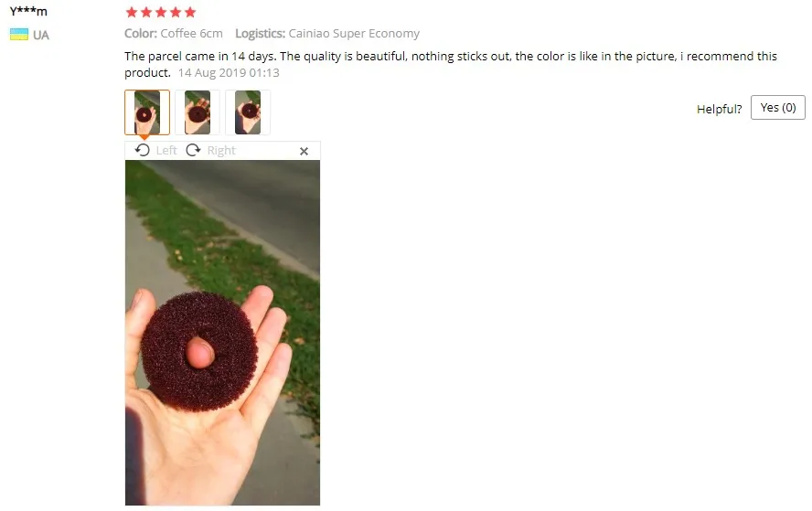Click the second red rating star
This screenshot has height=511, width=812.
(146, 12)
